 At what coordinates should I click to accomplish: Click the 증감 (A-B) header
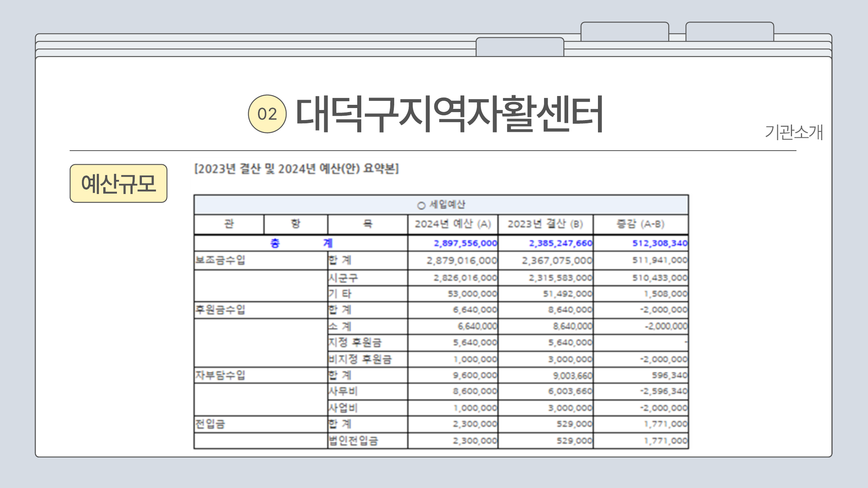pos(641,224)
